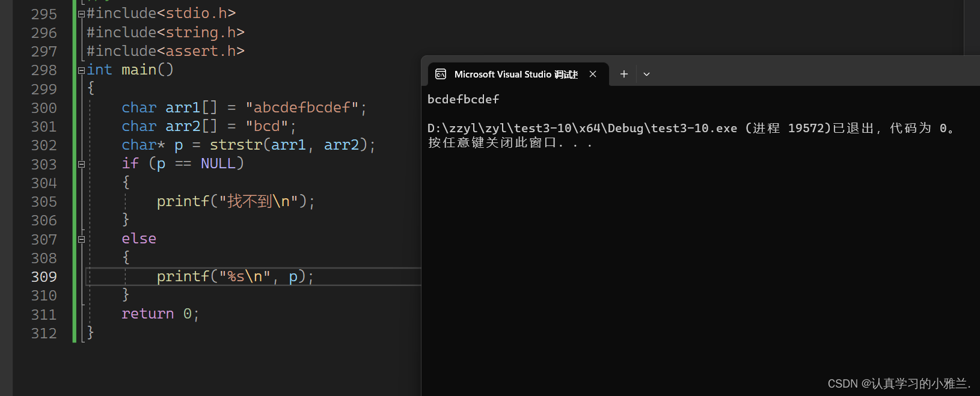Click the "bcd" string on the arr2 line
The height and width of the screenshot is (396, 980).
(x=267, y=126)
